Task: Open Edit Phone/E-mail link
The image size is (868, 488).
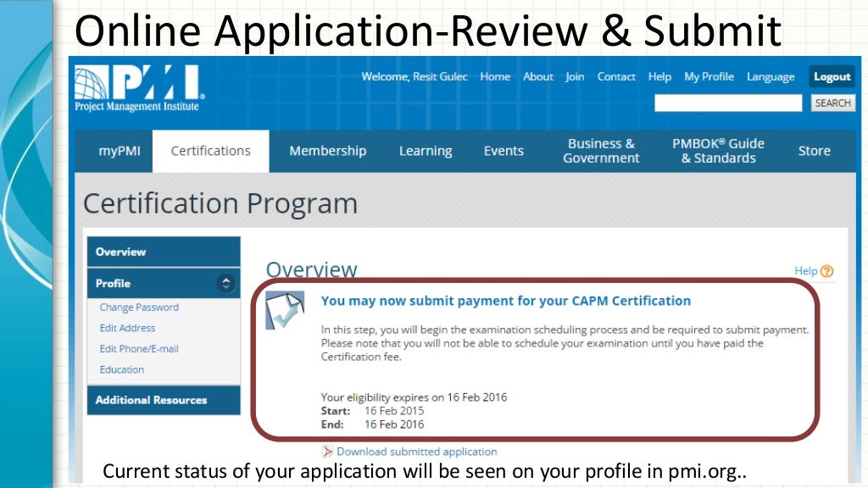Action: tap(139, 348)
